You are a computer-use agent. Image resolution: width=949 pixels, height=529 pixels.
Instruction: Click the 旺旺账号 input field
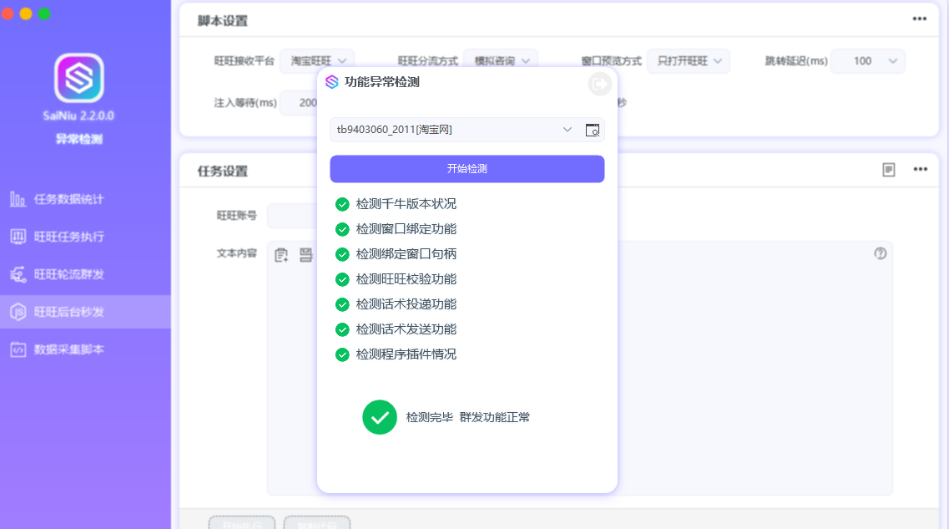point(292,216)
